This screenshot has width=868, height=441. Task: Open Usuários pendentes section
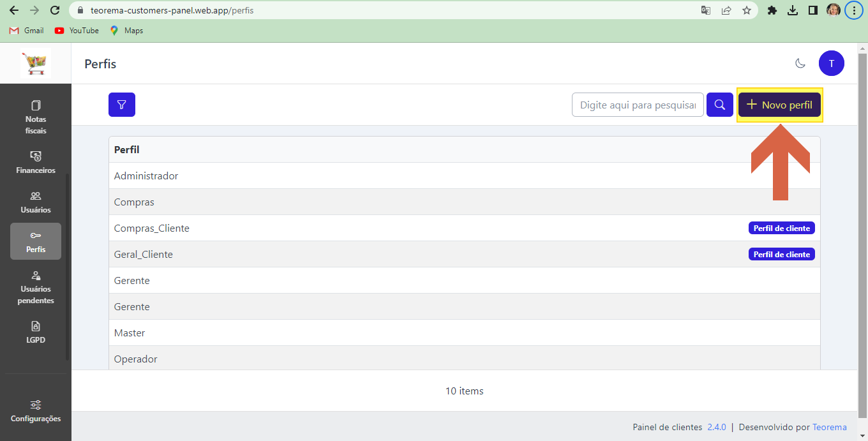coord(36,287)
